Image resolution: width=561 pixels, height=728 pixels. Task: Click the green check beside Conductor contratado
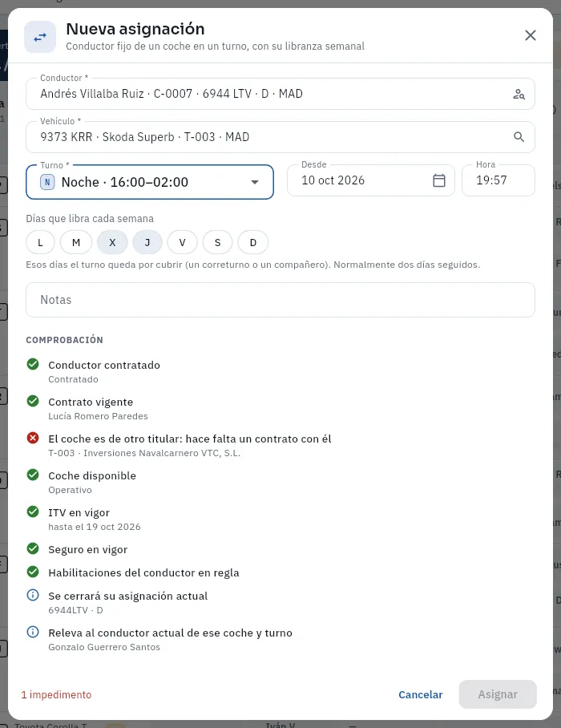pyautogui.click(x=33, y=365)
